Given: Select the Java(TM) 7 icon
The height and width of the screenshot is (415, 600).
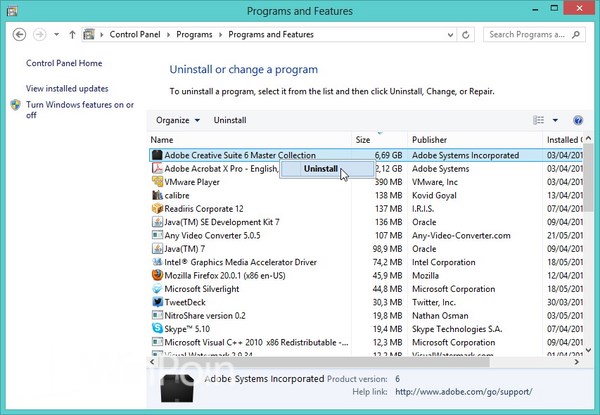Looking at the screenshot, I should [157, 249].
